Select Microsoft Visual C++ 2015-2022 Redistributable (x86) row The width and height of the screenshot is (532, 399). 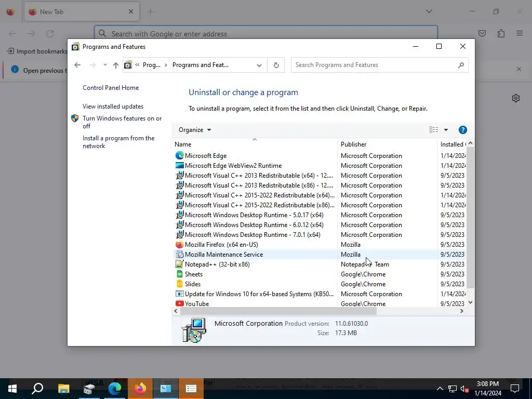point(320,205)
